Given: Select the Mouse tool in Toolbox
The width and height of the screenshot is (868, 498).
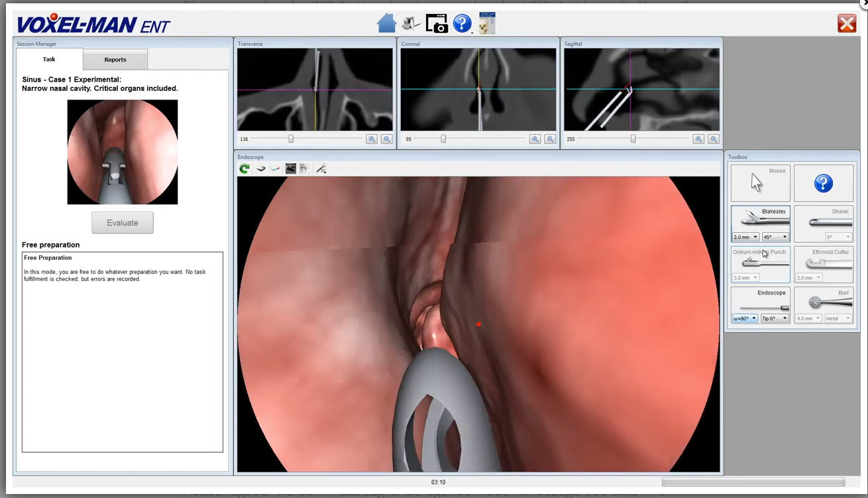Looking at the screenshot, I should 761,183.
